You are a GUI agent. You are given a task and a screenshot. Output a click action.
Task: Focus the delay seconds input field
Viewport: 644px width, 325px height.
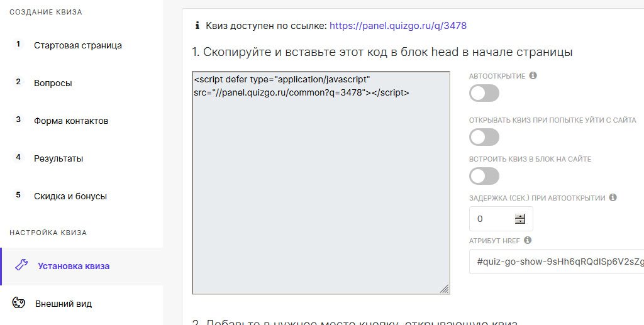click(501, 219)
